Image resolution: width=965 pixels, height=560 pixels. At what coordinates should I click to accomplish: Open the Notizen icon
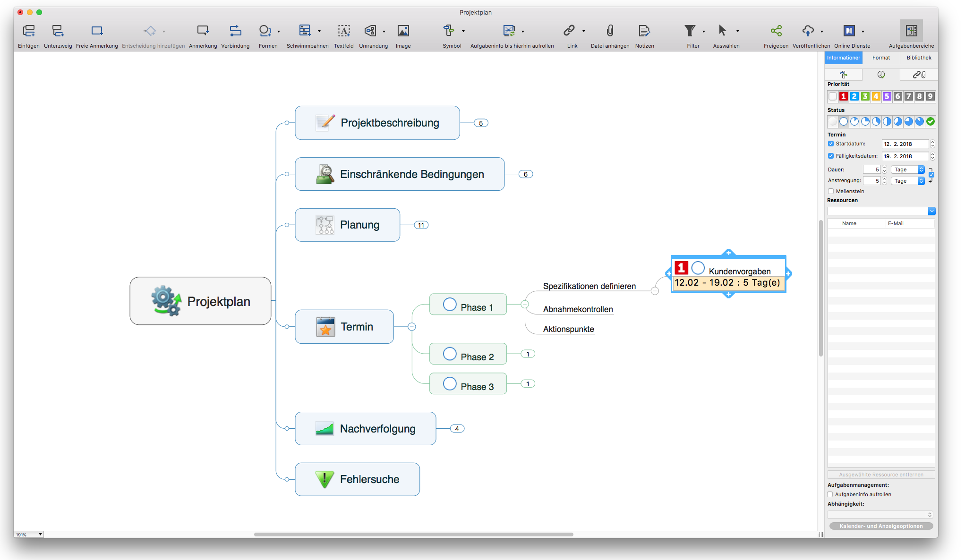tap(644, 31)
